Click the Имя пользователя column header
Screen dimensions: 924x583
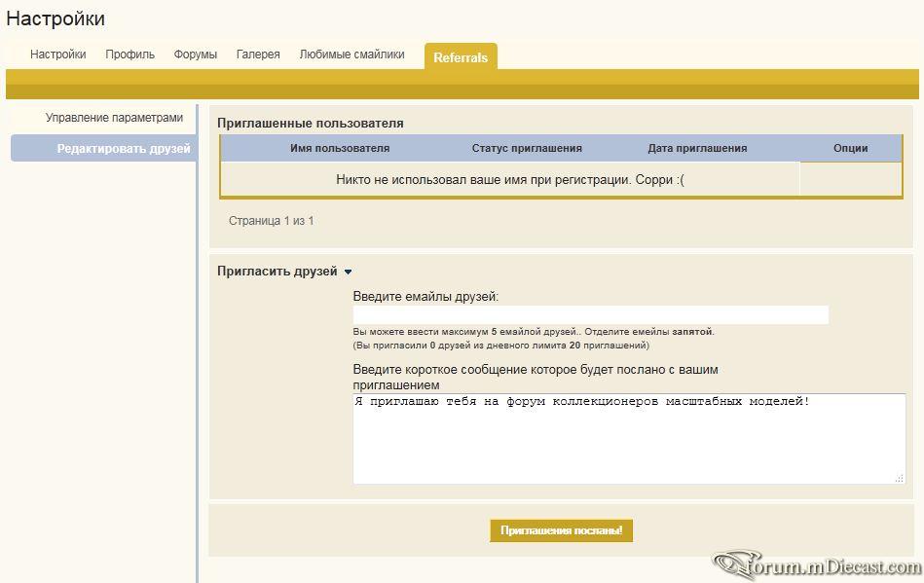tap(340, 148)
